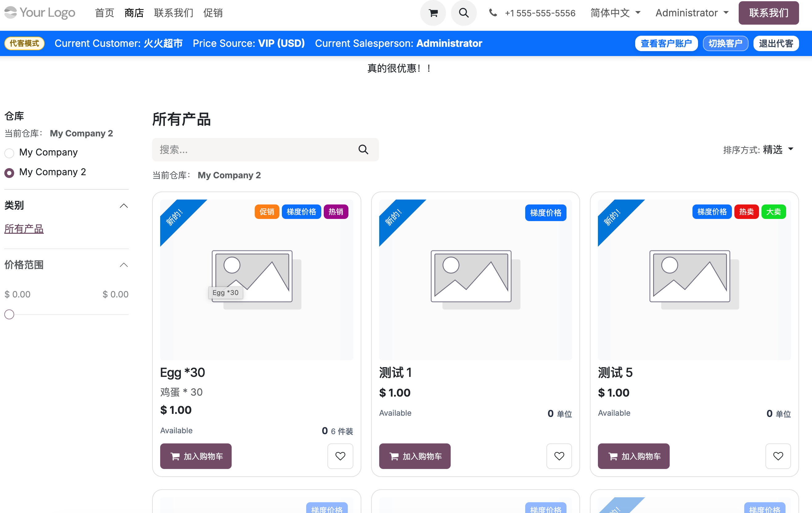The width and height of the screenshot is (812, 513).
Task: Open Egg *30 product image
Action: coord(257,280)
